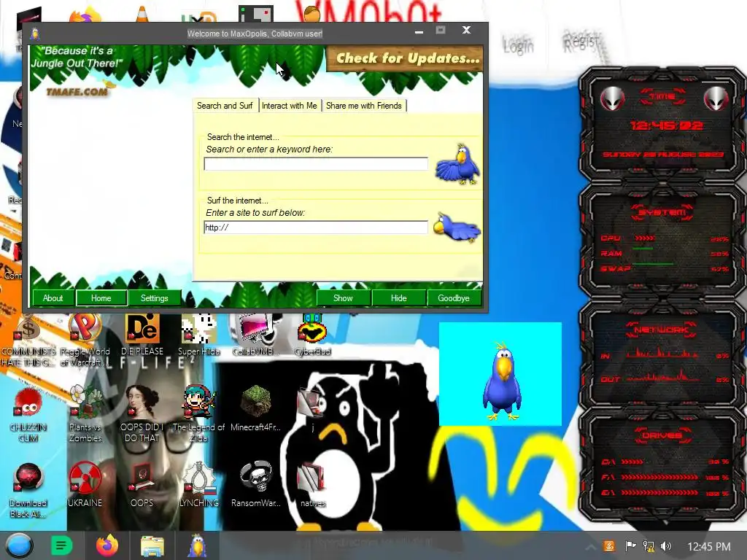Select the DIE PLEASE desktop icon
Viewport: 747px width, 560px height.
pyautogui.click(x=142, y=335)
